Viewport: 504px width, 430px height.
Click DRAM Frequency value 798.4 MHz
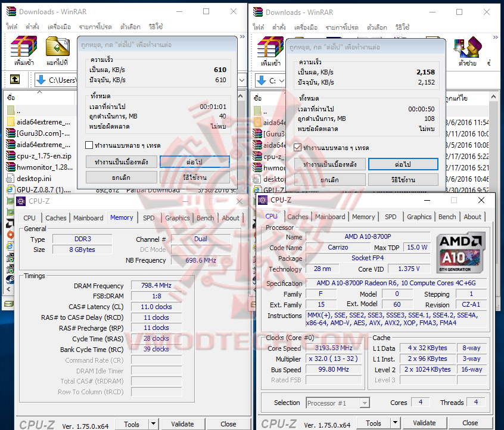point(156,285)
